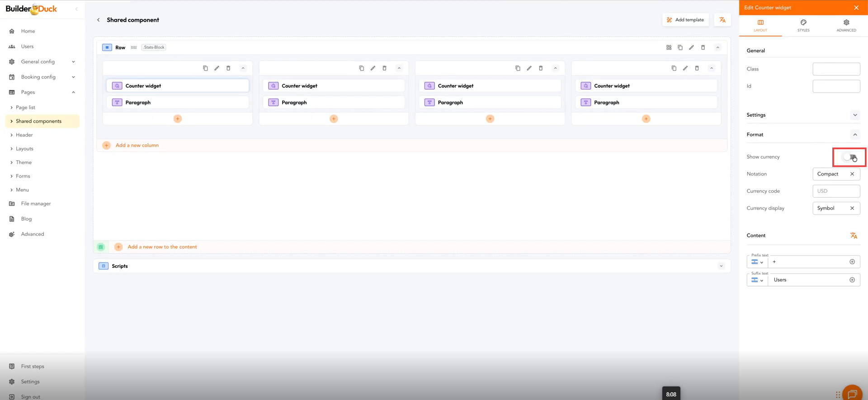The image size is (868, 400).
Task: Open translations for the Content section
Action: 853,236
